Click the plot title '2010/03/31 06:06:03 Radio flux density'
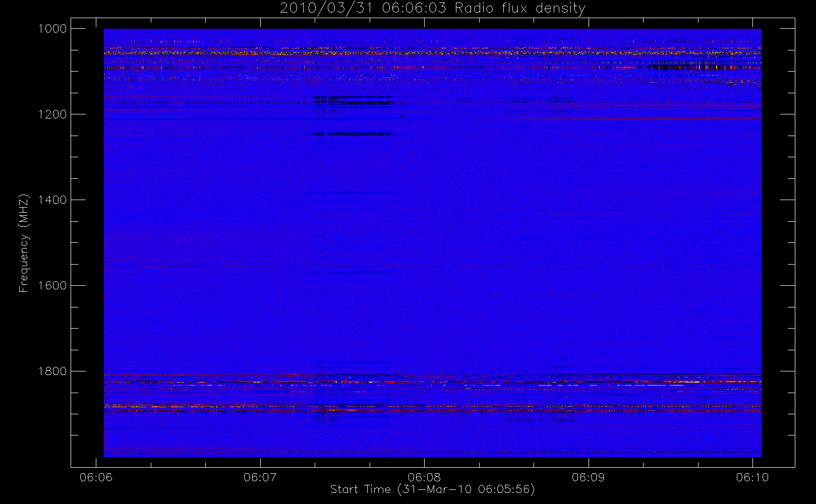This screenshot has height=504, width=816. (x=433, y=8)
